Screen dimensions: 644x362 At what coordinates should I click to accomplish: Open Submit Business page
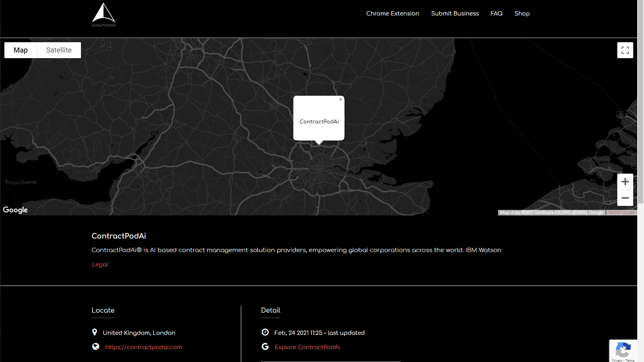click(x=455, y=14)
